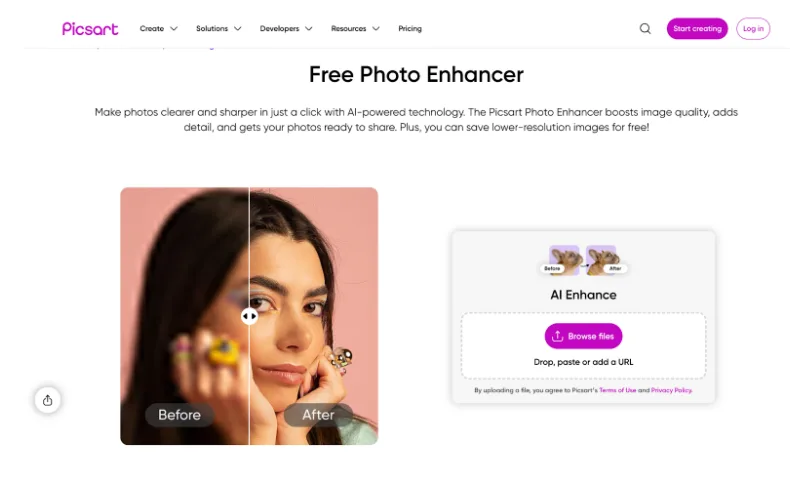Click the upload arrow icon in Browse files
The width and height of the screenshot is (790, 482).
[x=557, y=336]
